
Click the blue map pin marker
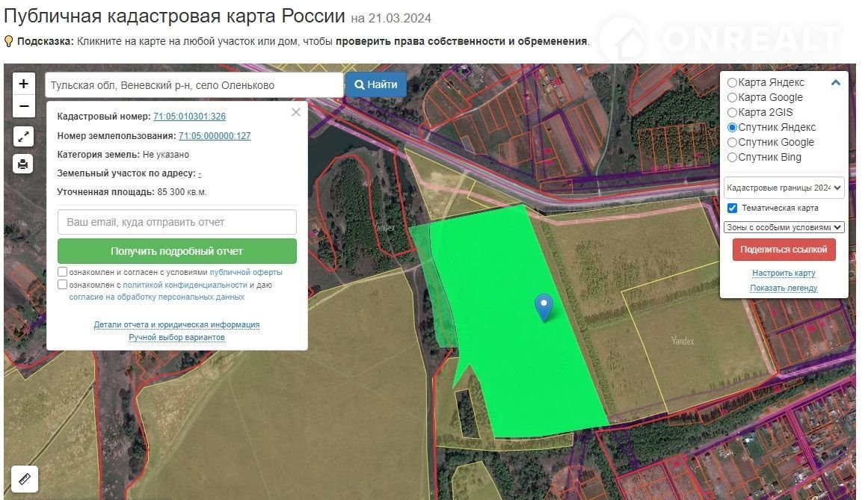[544, 307]
